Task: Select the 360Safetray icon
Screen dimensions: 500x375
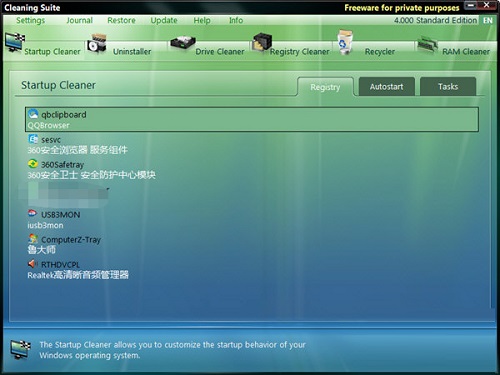Action: pos(33,164)
